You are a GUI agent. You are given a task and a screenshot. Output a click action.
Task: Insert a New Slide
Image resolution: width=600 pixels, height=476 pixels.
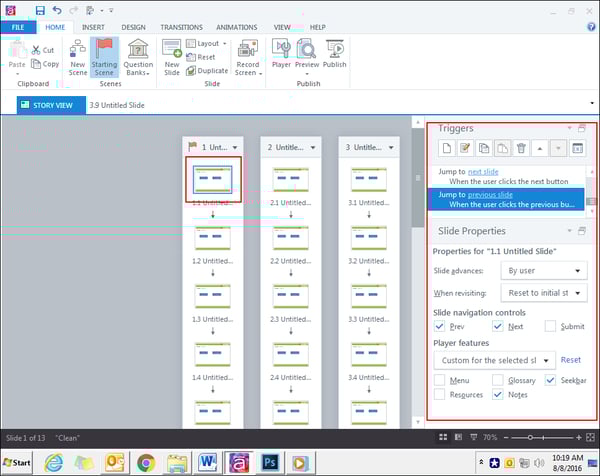pyautogui.click(x=172, y=57)
